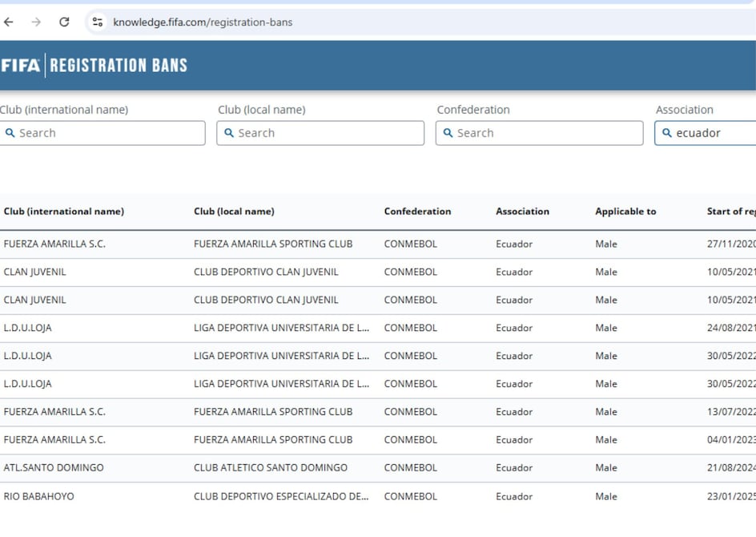Click the browser forward arrow

point(36,22)
